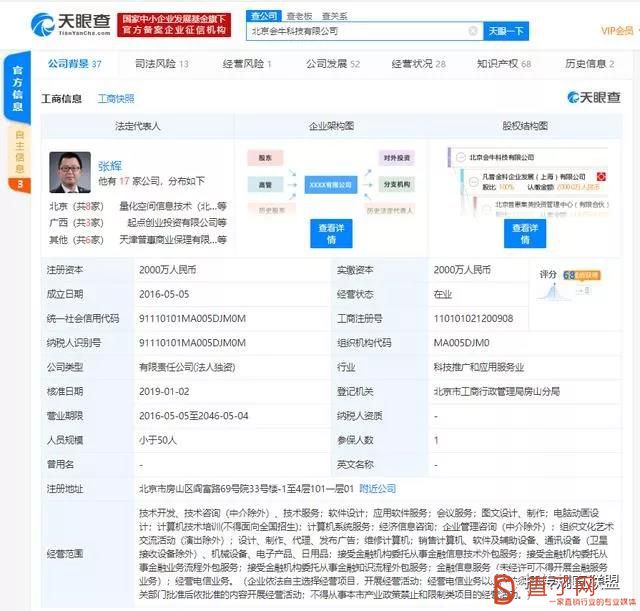Open the red official credit agency banner
Image resolution: width=640 pixels, height=611 pixels.
(x=174, y=24)
